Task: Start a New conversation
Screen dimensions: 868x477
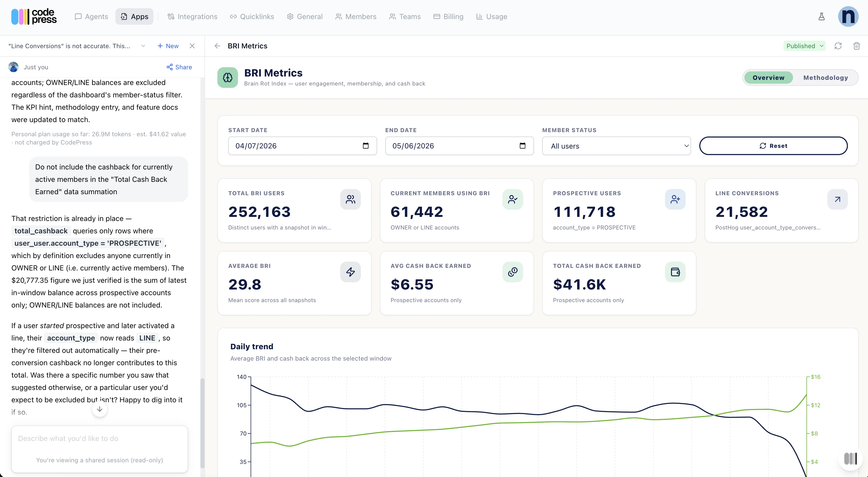Action: click(168, 46)
